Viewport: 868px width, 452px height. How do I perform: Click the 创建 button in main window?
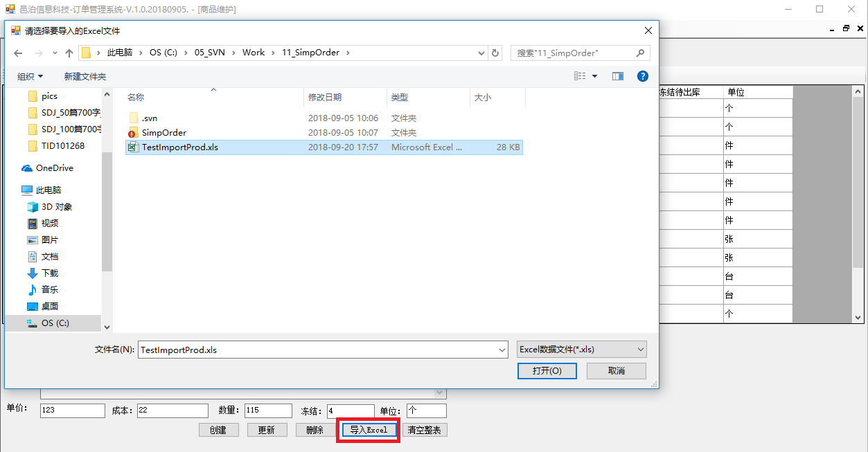tap(218, 430)
